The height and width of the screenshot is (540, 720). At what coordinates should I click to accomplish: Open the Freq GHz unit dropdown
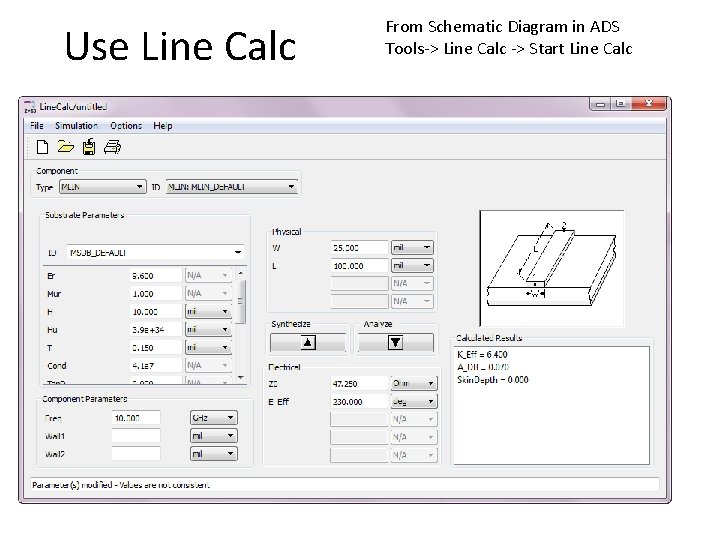click(214, 418)
